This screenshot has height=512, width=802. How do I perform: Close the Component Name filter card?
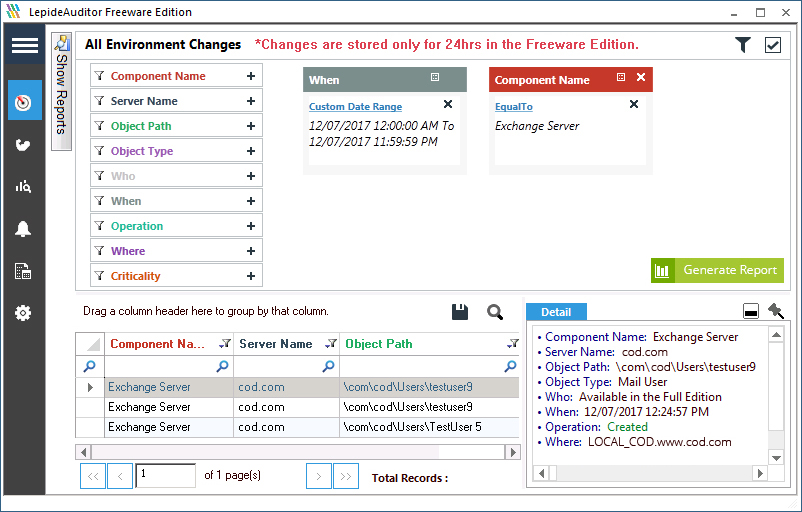pos(641,77)
